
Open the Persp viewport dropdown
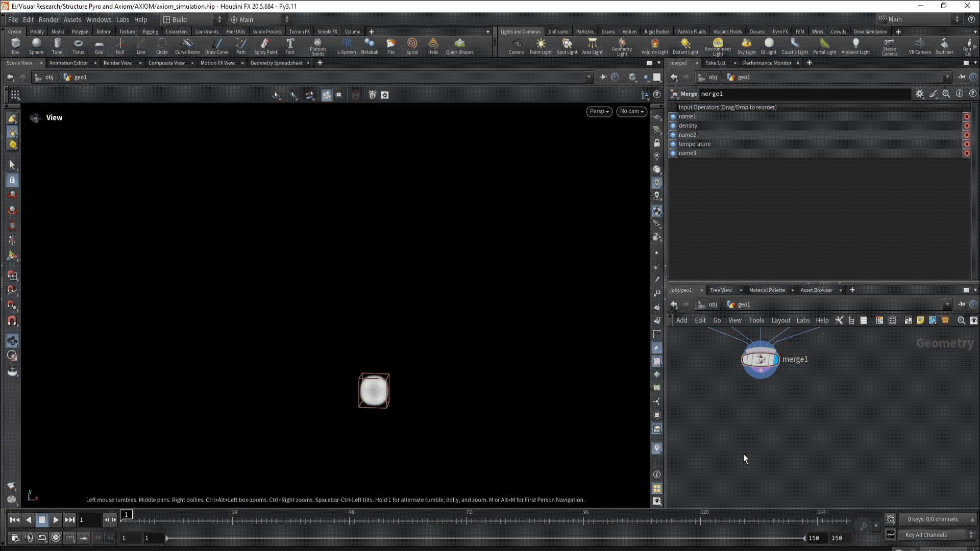pos(599,111)
